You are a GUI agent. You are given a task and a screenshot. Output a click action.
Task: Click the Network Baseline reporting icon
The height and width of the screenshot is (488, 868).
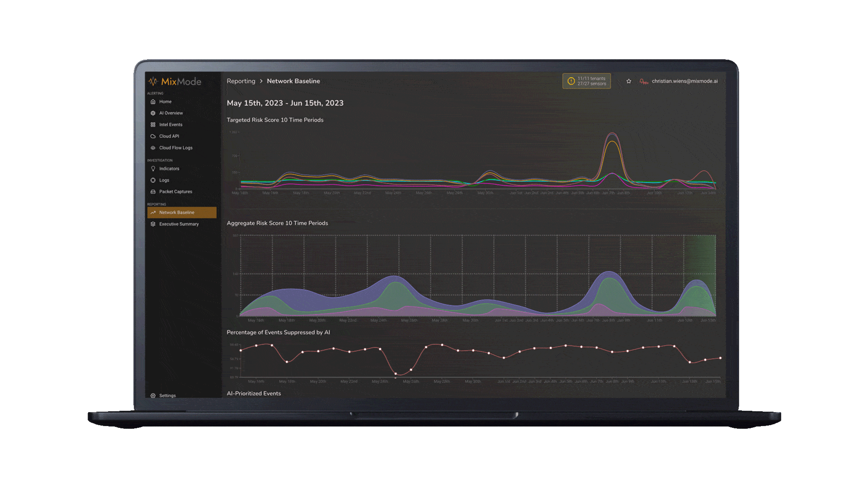coord(153,212)
